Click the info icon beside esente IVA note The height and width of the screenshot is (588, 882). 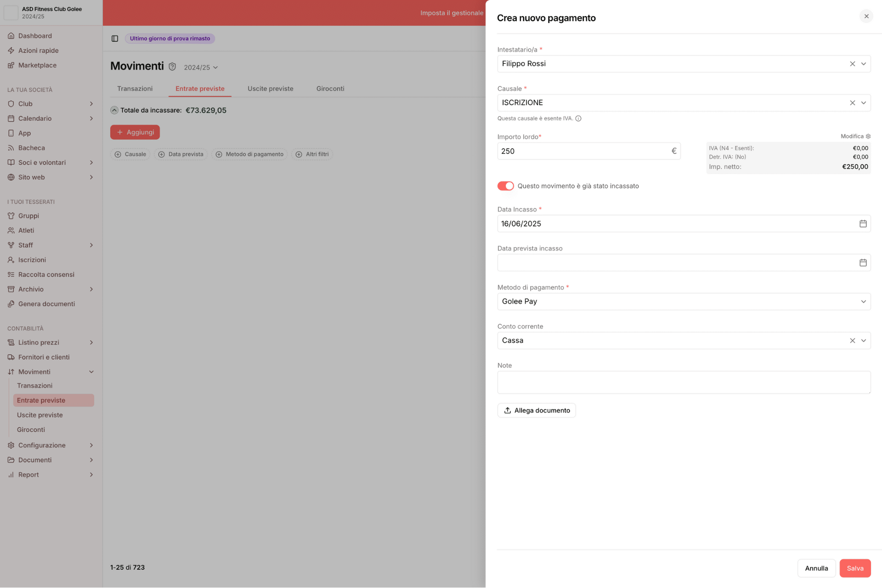pos(578,119)
